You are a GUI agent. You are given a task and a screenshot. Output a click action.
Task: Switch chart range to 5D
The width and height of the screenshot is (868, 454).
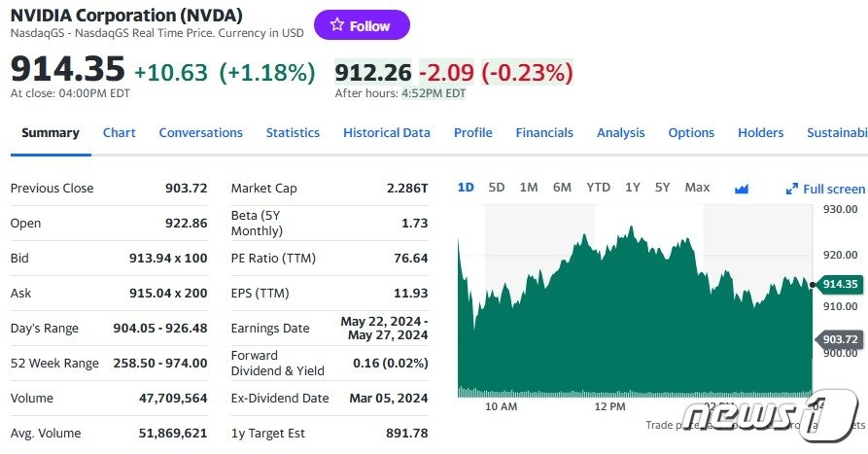point(497,187)
